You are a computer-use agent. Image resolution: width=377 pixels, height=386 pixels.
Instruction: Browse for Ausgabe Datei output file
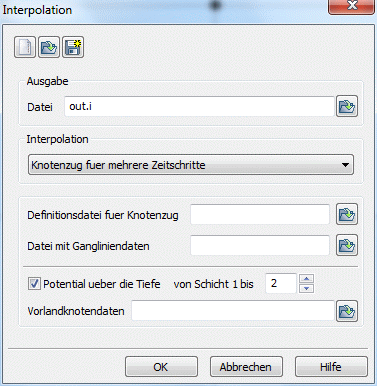coord(347,106)
